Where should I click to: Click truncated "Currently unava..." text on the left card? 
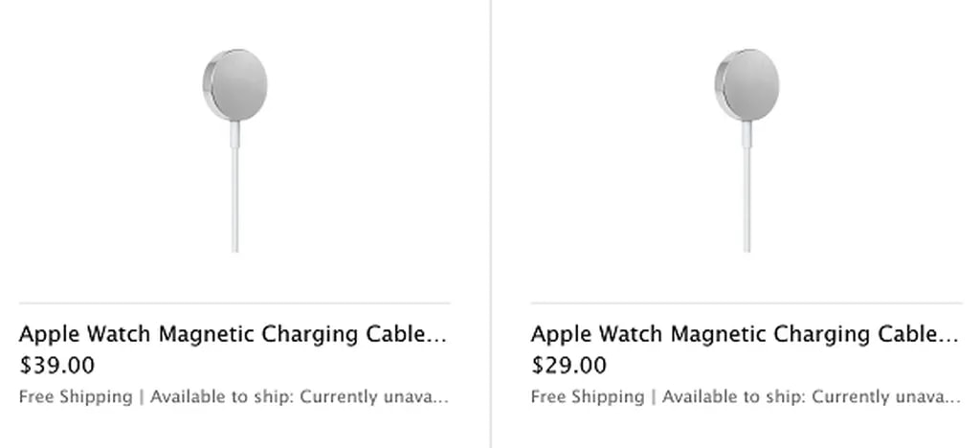point(373,396)
